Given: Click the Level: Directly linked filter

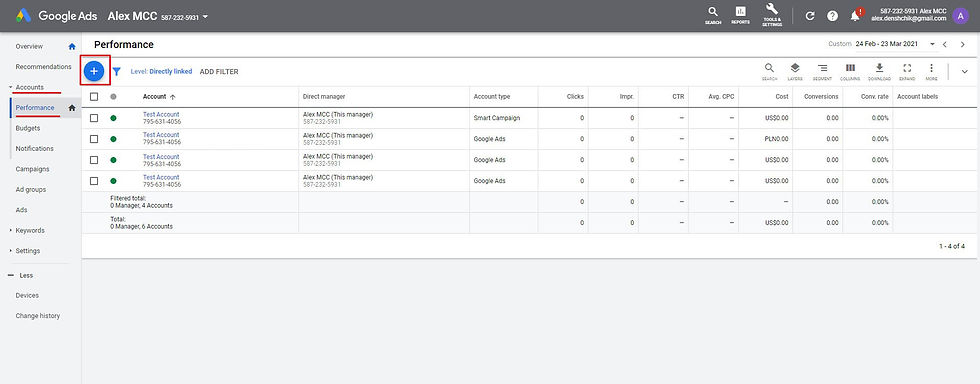Looking at the screenshot, I should pos(161,72).
